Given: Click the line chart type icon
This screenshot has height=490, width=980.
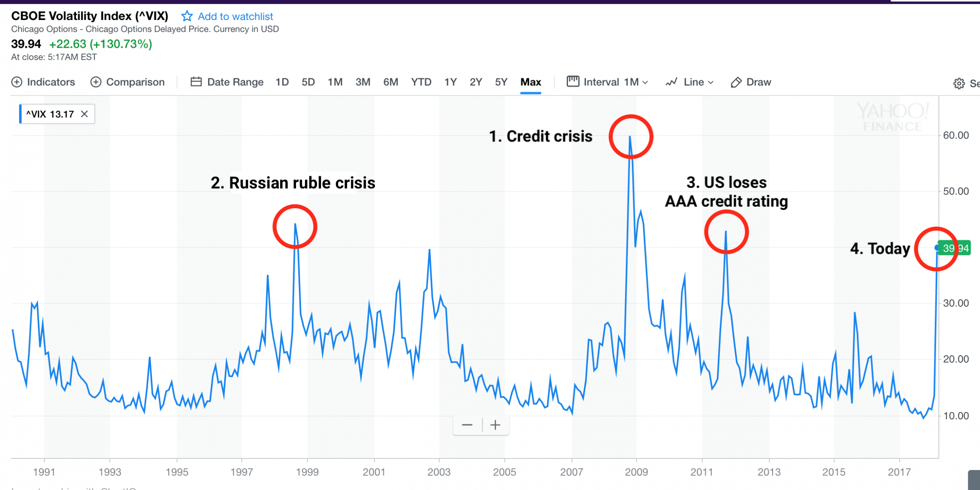Looking at the screenshot, I should pyautogui.click(x=672, y=82).
